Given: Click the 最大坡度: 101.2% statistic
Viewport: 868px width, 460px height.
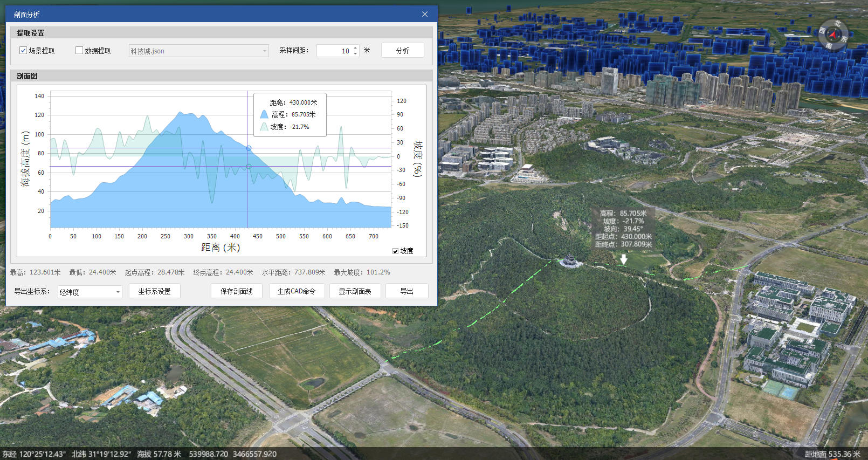Looking at the screenshot, I should pyautogui.click(x=362, y=272).
